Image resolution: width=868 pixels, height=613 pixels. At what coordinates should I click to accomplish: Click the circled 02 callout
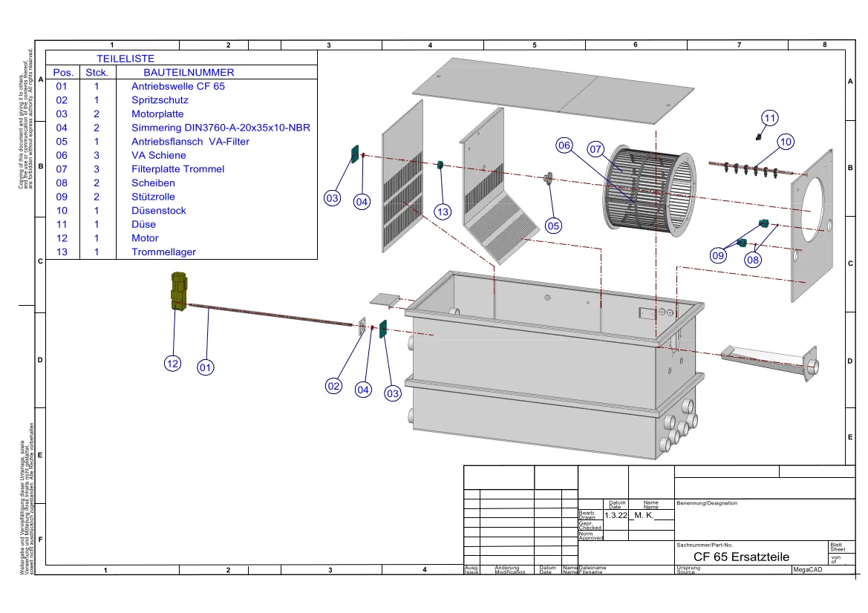click(334, 385)
